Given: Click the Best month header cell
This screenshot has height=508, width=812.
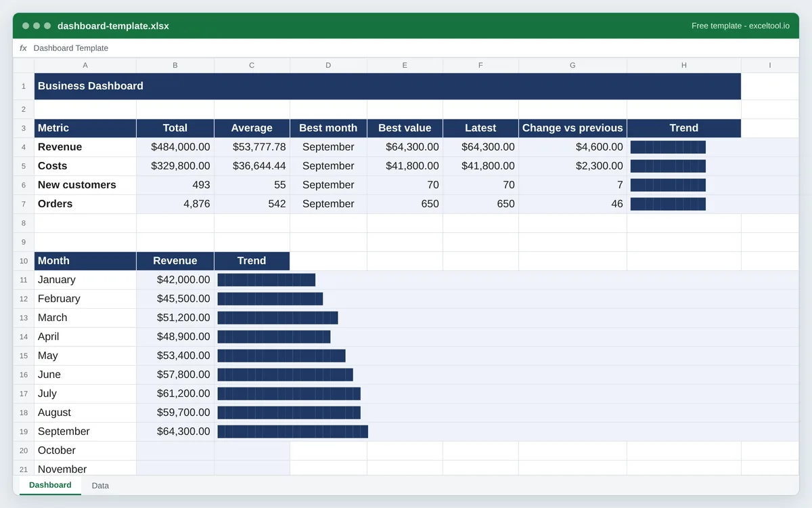Looking at the screenshot, I should click(x=328, y=128).
